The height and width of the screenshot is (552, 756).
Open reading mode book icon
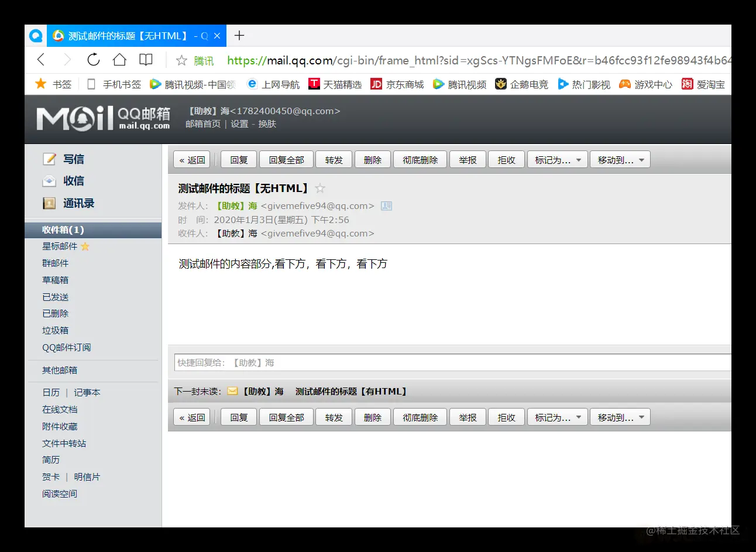(x=146, y=60)
